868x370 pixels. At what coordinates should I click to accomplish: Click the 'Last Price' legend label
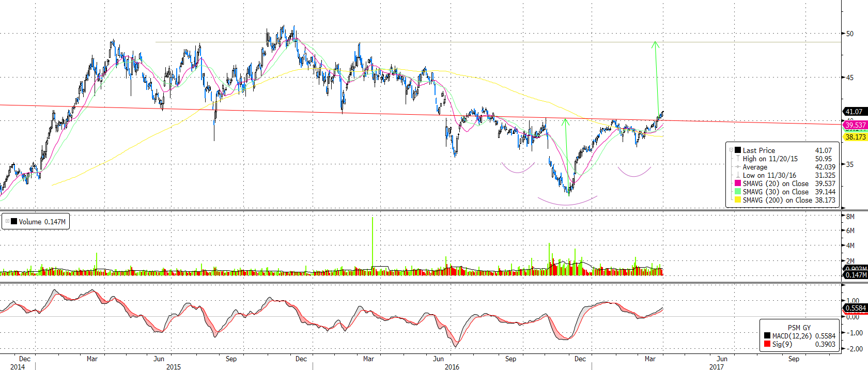(x=758, y=150)
